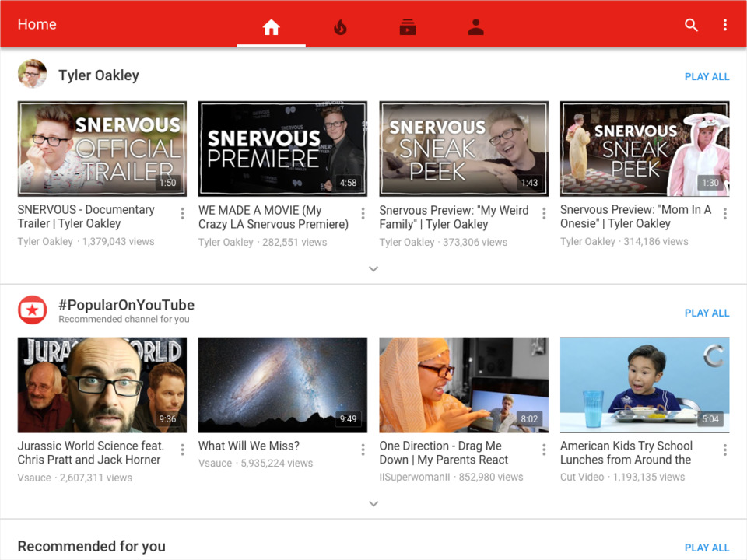Click title Snervous Preview Mom In A Onesie
Screen dimensions: 747x560
pos(636,217)
